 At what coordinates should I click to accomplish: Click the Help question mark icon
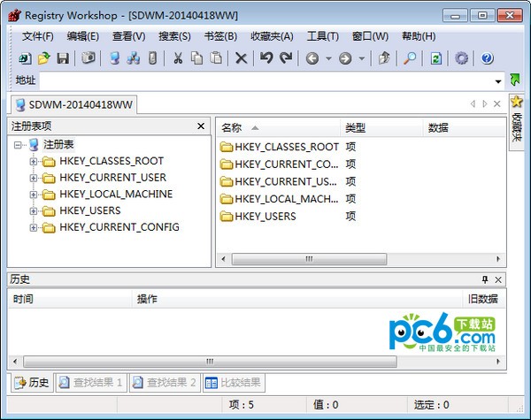[x=487, y=58]
